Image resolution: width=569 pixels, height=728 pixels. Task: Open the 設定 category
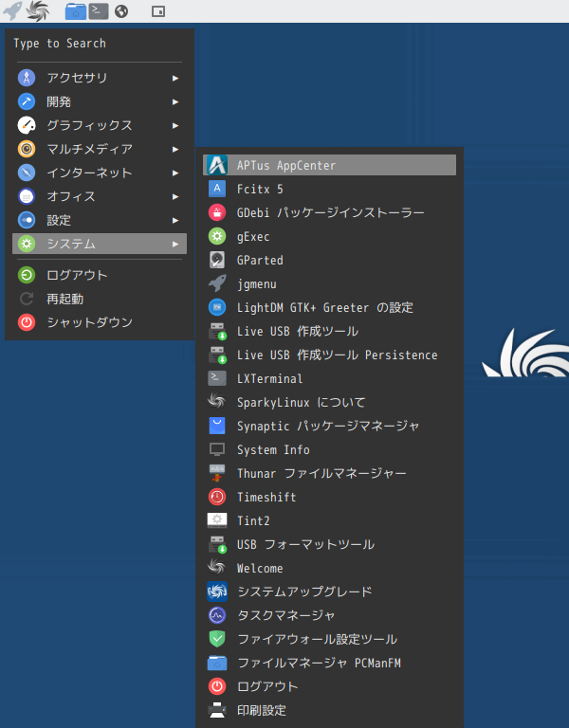coord(100,220)
